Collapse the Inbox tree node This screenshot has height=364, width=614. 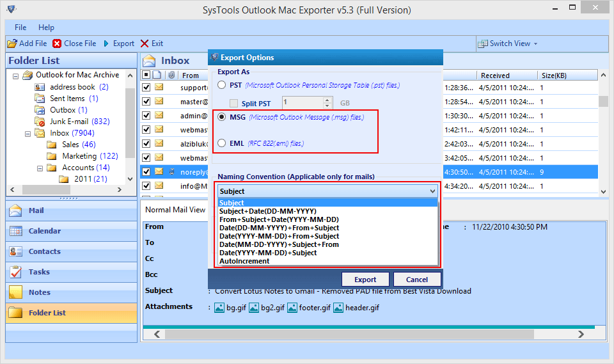[28, 134]
